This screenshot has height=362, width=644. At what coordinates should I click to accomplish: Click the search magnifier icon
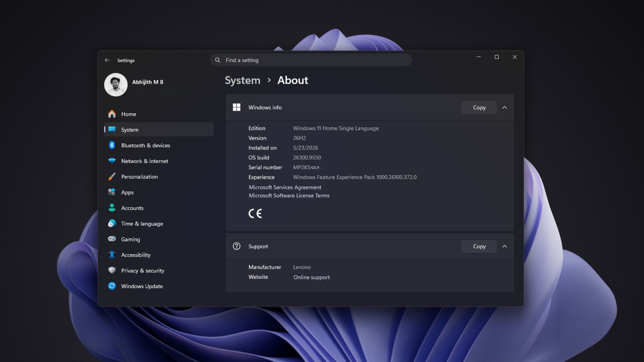[218, 60]
